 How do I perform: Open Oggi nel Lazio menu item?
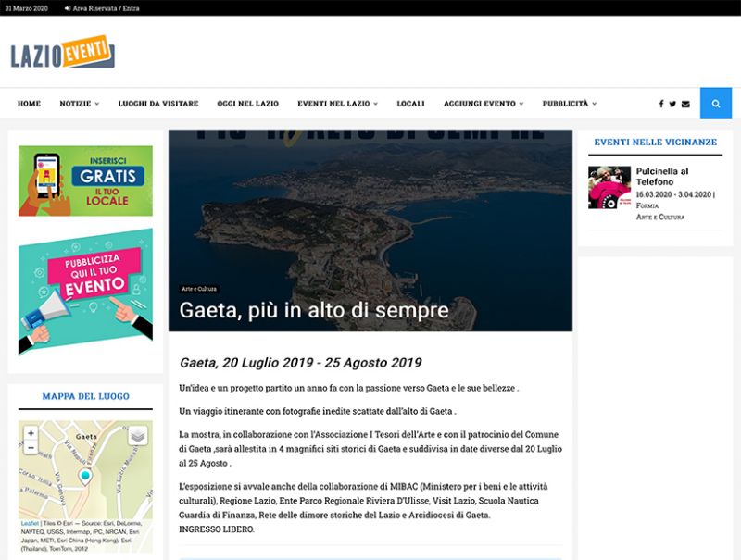[x=247, y=104]
